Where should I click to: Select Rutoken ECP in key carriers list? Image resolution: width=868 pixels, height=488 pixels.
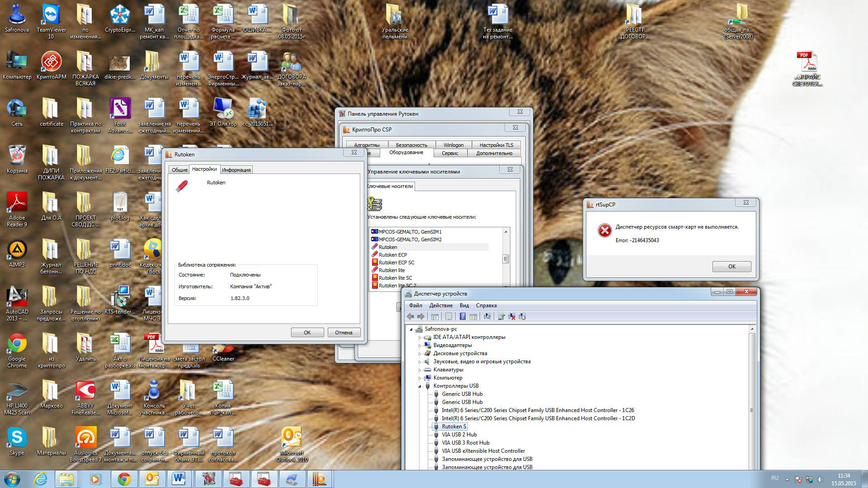392,255
